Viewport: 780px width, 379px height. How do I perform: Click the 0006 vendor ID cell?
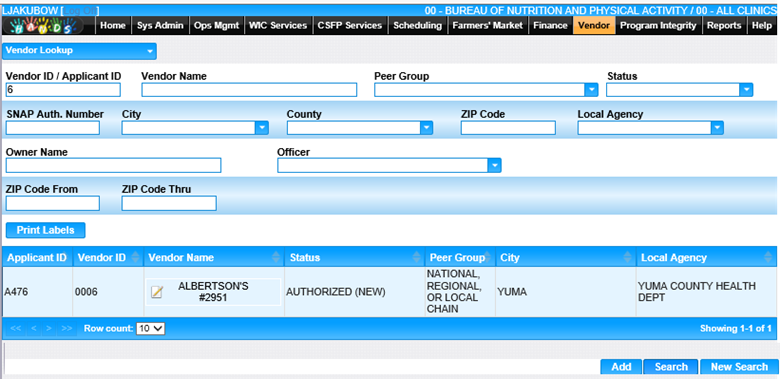click(108, 292)
